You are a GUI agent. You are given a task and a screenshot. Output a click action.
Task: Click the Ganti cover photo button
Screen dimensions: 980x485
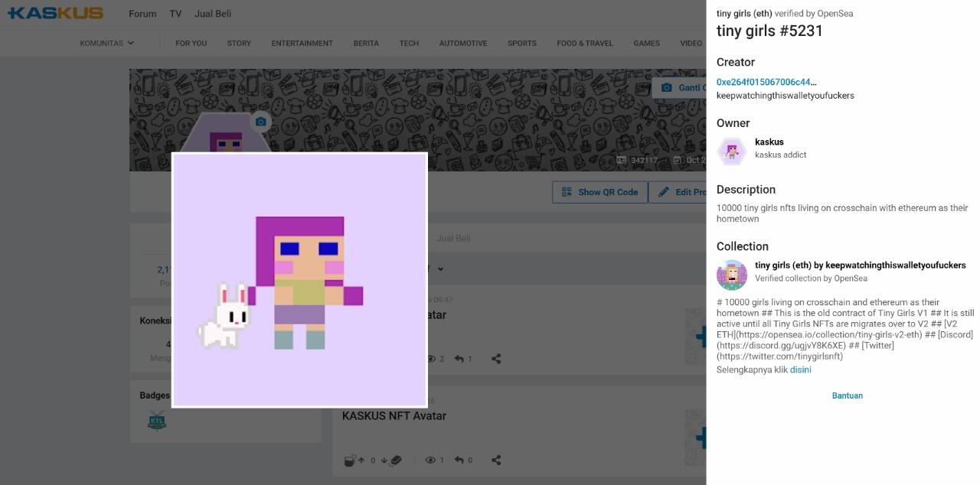click(x=679, y=88)
